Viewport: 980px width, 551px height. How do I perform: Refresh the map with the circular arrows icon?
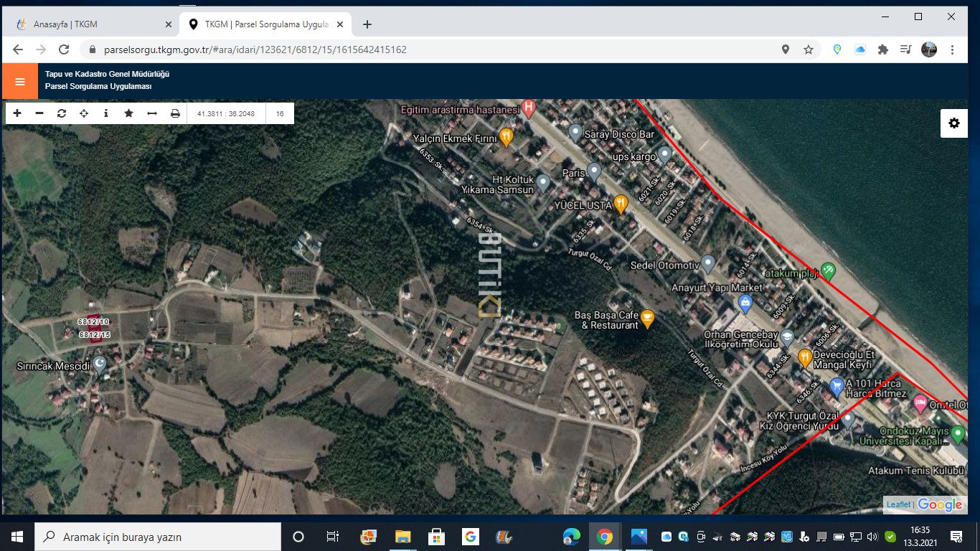click(x=62, y=113)
